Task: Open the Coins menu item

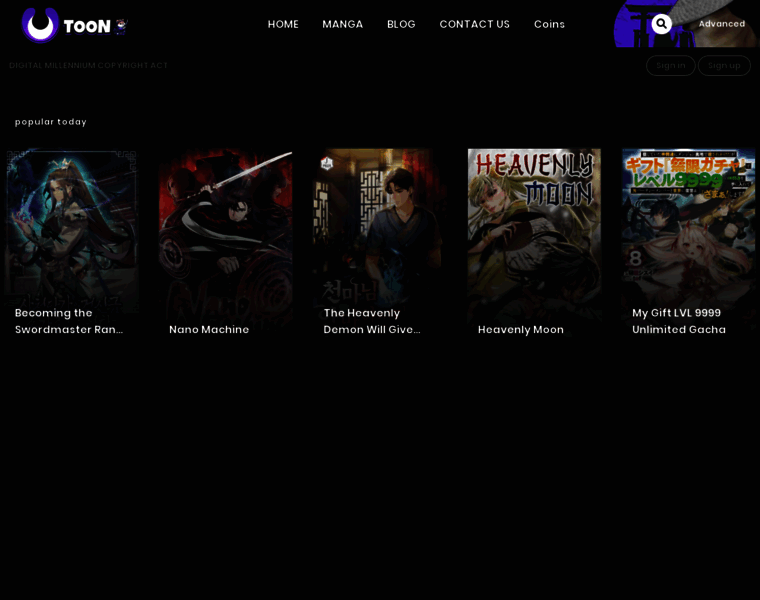Action: (x=549, y=24)
